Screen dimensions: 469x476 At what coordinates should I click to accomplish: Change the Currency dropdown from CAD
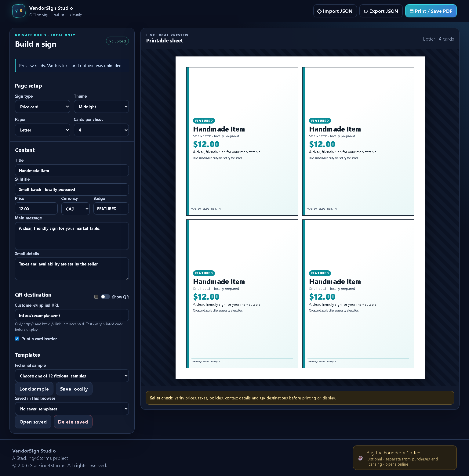click(x=75, y=209)
